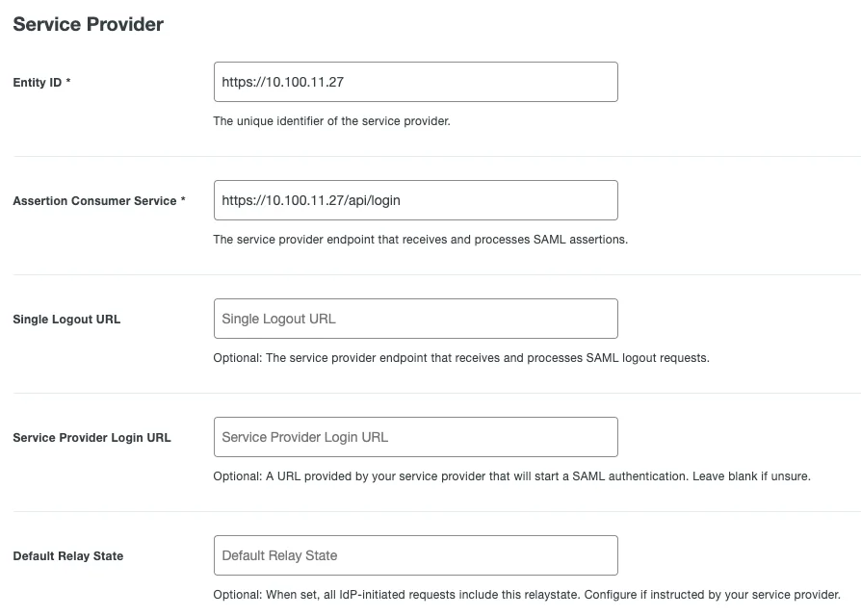
Task: Click the Service Provider Login URL label
Action: pyautogui.click(x=91, y=438)
